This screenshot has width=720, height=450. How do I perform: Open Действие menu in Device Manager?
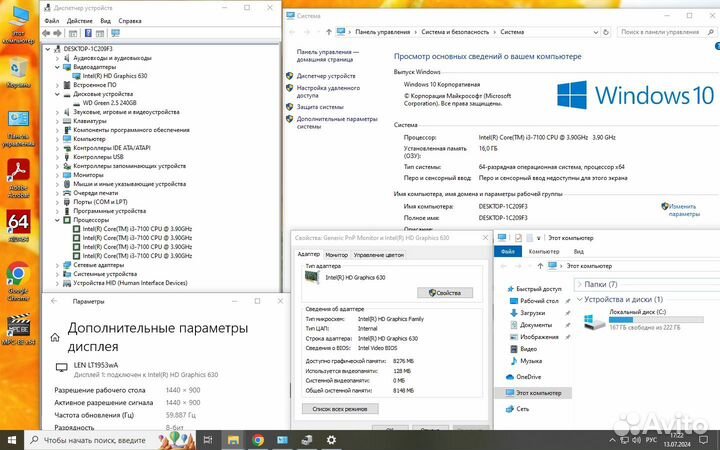tap(79, 21)
